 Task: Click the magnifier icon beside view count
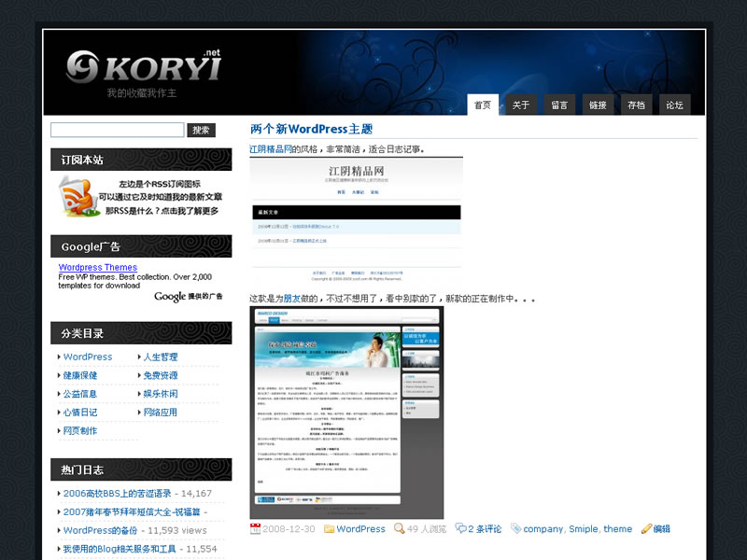(400, 528)
